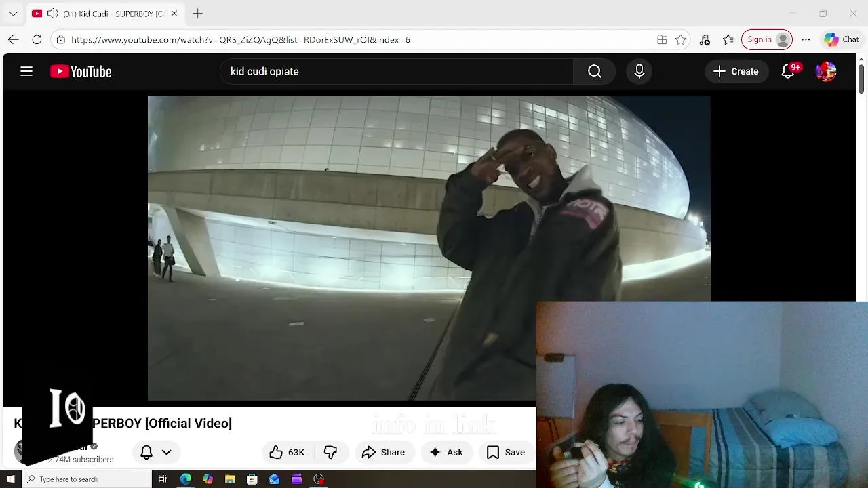Screen dimensions: 868x488
Task: Mute the Kid Cudi tab speaker icon
Action: click(x=52, y=14)
